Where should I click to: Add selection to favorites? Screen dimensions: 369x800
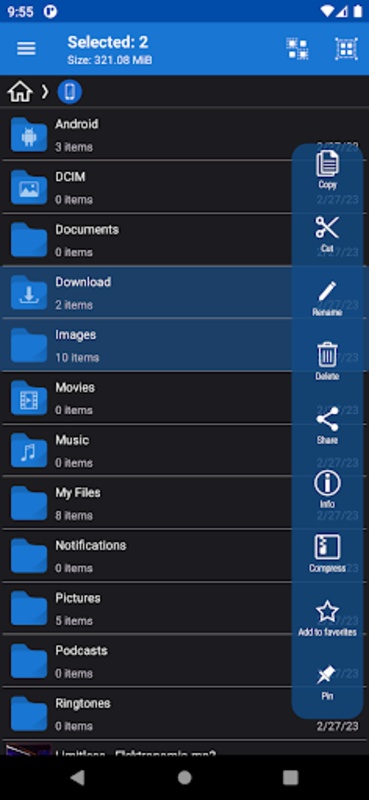(327, 617)
